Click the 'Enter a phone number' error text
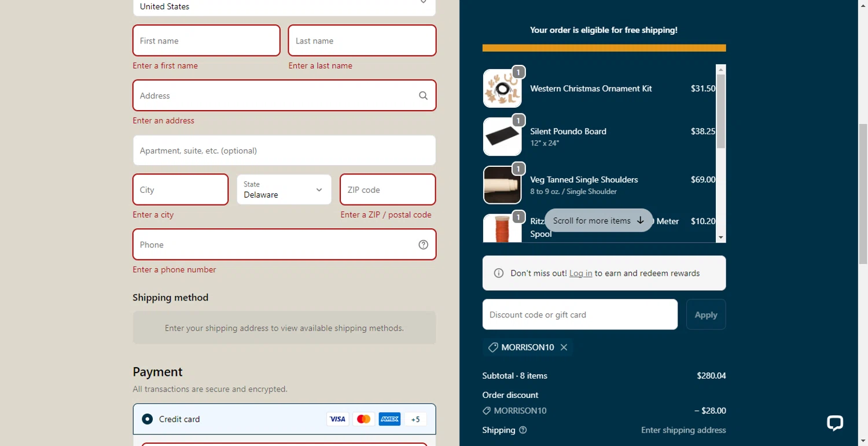 pos(174,269)
